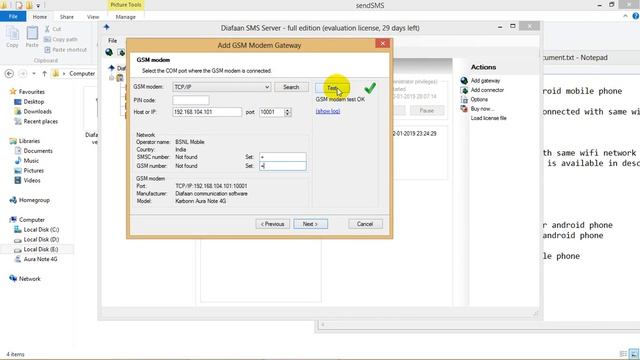
Task: Open the Options action icon
Action: point(464,99)
